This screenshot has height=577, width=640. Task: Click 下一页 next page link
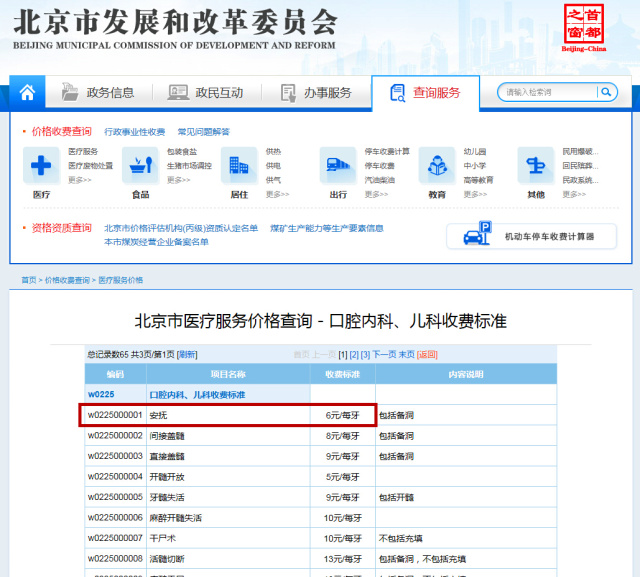pyautogui.click(x=384, y=355)
